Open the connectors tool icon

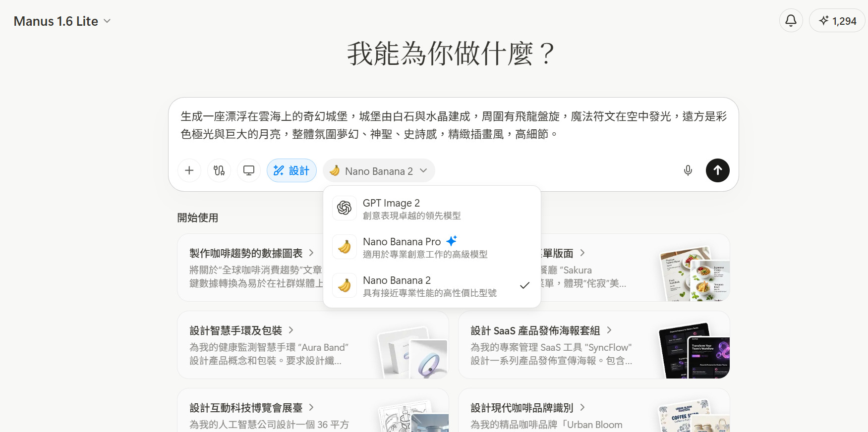click(x=219, y=170)
